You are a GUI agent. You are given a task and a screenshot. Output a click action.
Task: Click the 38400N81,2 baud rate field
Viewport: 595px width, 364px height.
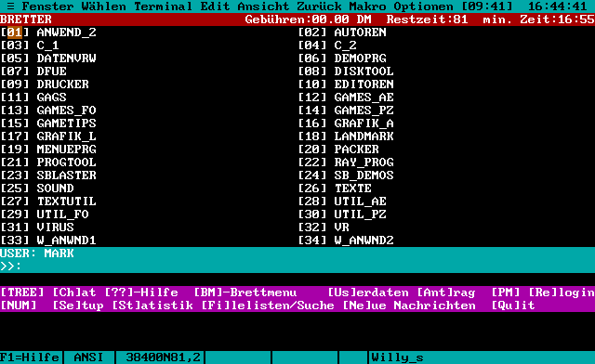(x=164, y=357)
